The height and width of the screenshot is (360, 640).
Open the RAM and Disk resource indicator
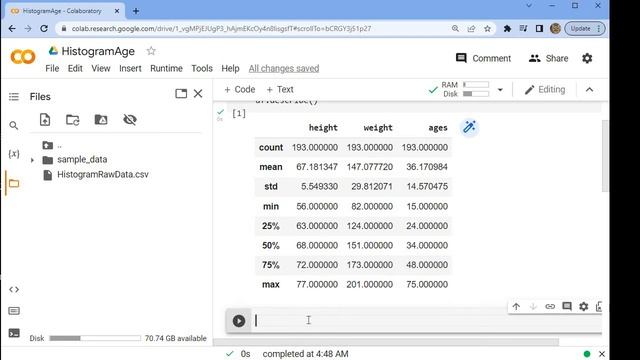click(465, 89)
